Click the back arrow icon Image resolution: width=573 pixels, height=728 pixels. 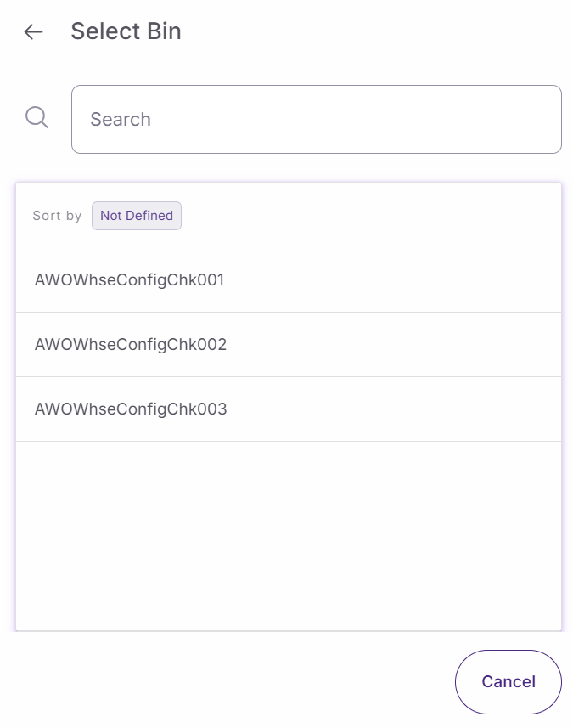[33, 32]
